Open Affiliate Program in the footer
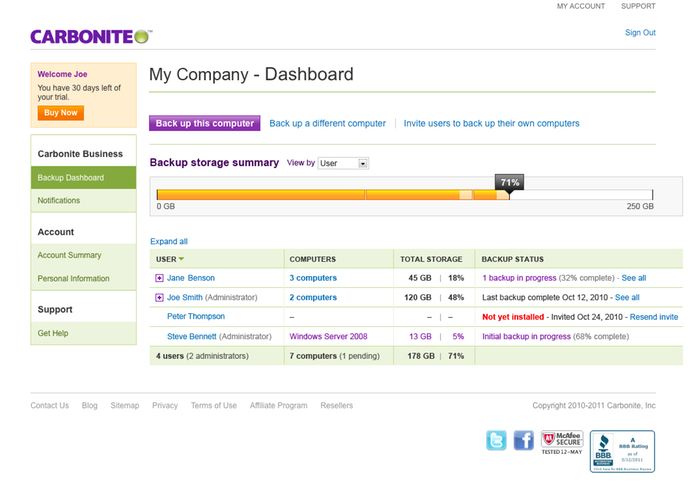This screenshot has height=484, width=695. tap(278, 406)
